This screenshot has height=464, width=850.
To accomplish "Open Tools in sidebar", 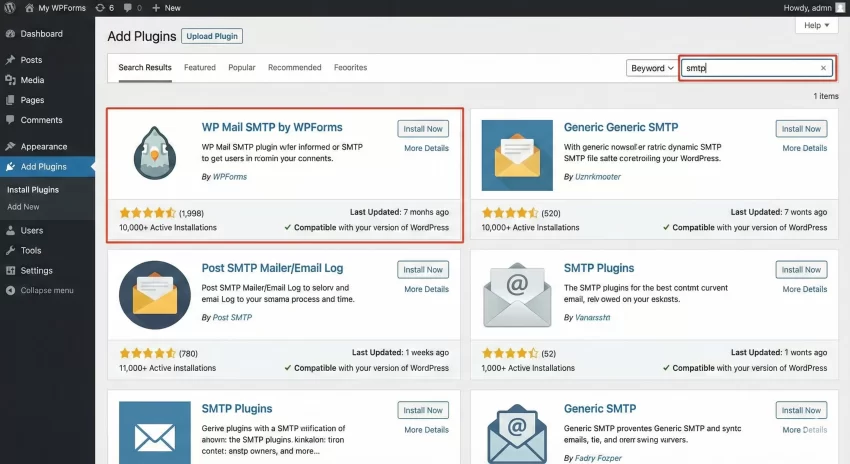I will coord(30,250).
